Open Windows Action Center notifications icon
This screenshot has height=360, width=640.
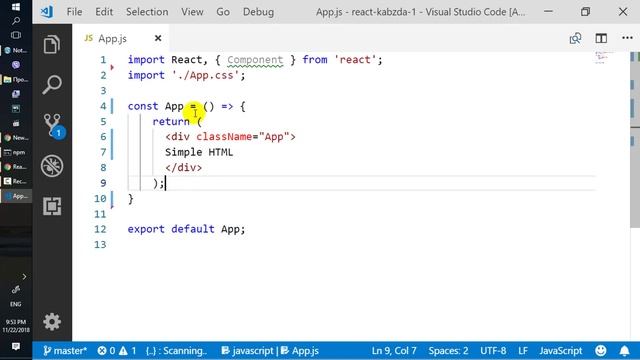pos(16,347)
